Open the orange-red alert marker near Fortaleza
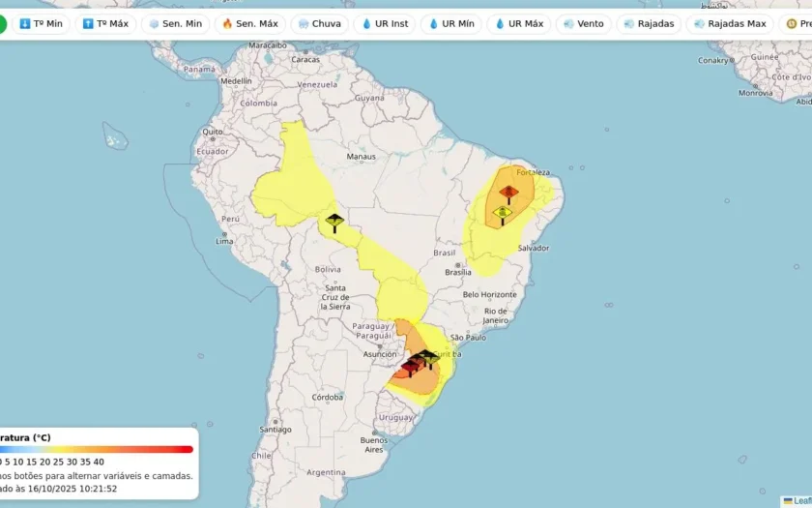Image resolution: width=812 pixels, height=508 pixels. [x=508, y=194]
